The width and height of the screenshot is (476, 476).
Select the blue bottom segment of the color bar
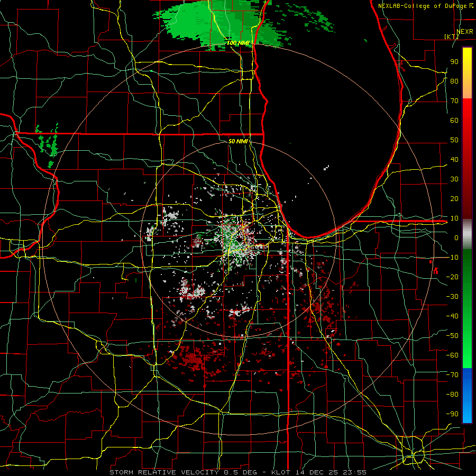pos(467,395)
